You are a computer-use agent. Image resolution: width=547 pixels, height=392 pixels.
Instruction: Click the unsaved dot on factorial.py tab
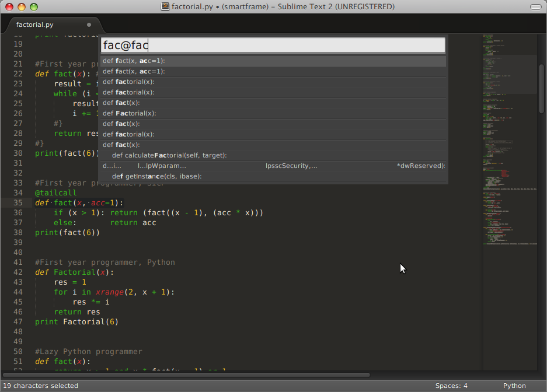89,24
